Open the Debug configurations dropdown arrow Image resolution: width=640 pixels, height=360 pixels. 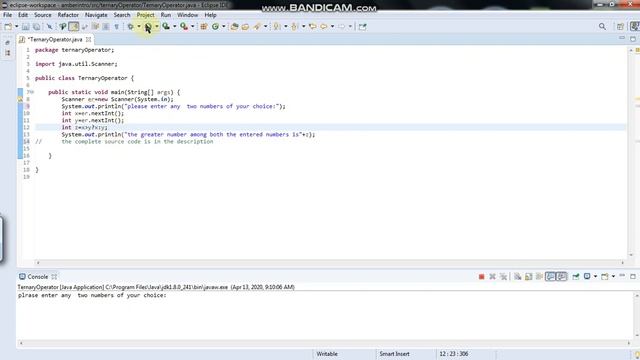pyautogui.click(x=139, y=27)
